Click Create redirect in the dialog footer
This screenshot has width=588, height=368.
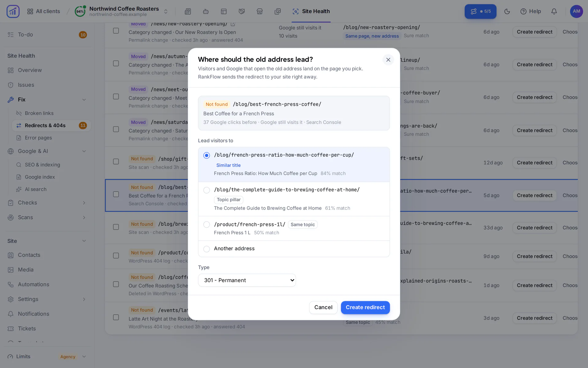coord(365,307)
